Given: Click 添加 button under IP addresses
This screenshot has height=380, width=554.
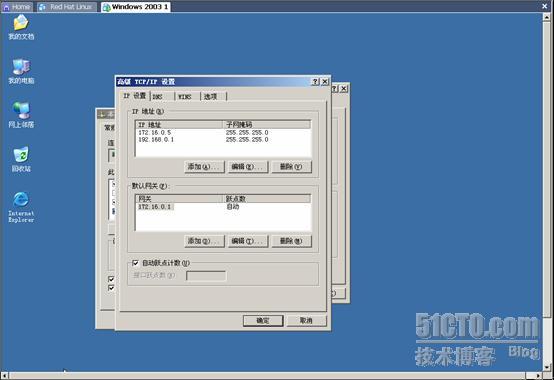Looking at the screenshot, I should click(x=204, y=167).
